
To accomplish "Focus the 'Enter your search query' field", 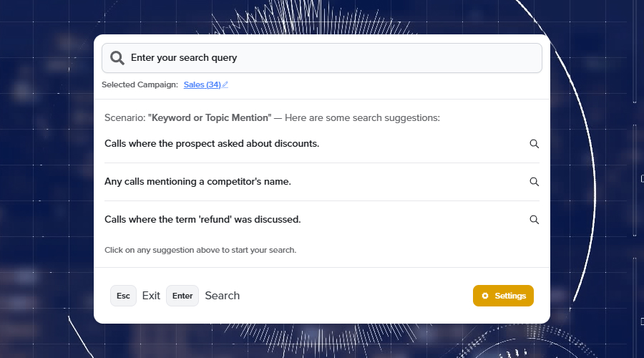I will coord(329,58).
